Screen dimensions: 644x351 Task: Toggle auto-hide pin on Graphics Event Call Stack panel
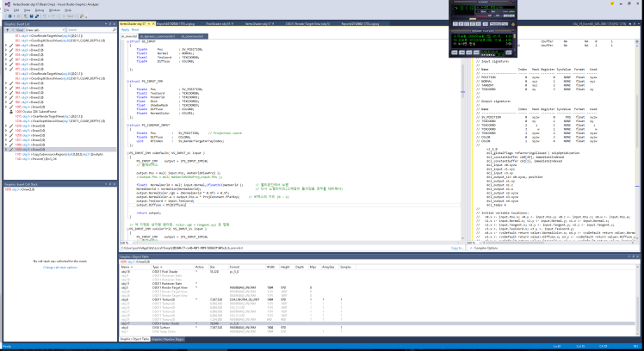pos(110,184)
